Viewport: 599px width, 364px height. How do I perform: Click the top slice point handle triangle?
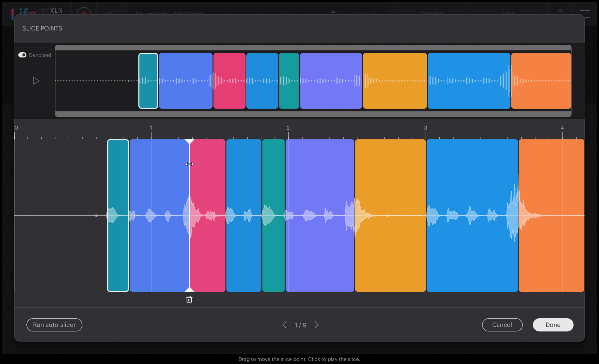[x=189, y=142]
